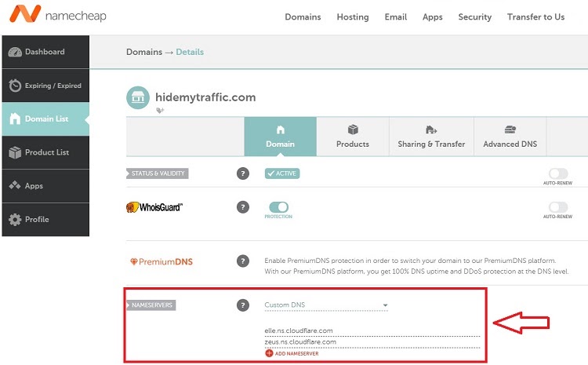
Task: Toggle WhoisGuard Protection switch
Action: (x=278, y=207)
